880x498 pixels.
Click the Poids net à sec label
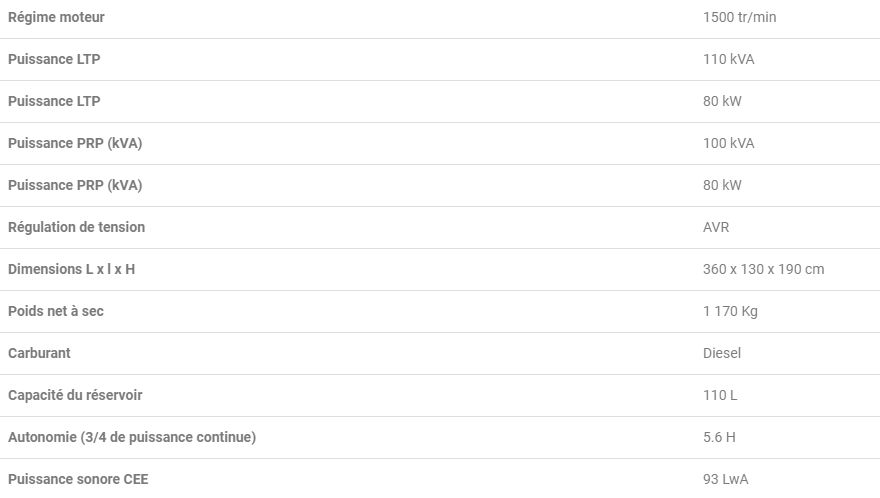[x=56, y=311]
